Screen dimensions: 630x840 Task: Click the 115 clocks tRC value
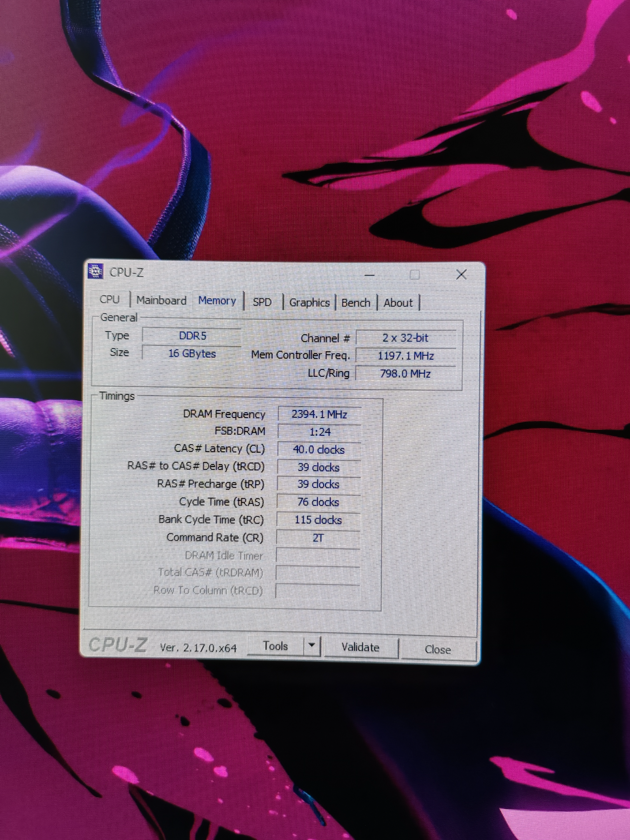[x=318, y=520]
